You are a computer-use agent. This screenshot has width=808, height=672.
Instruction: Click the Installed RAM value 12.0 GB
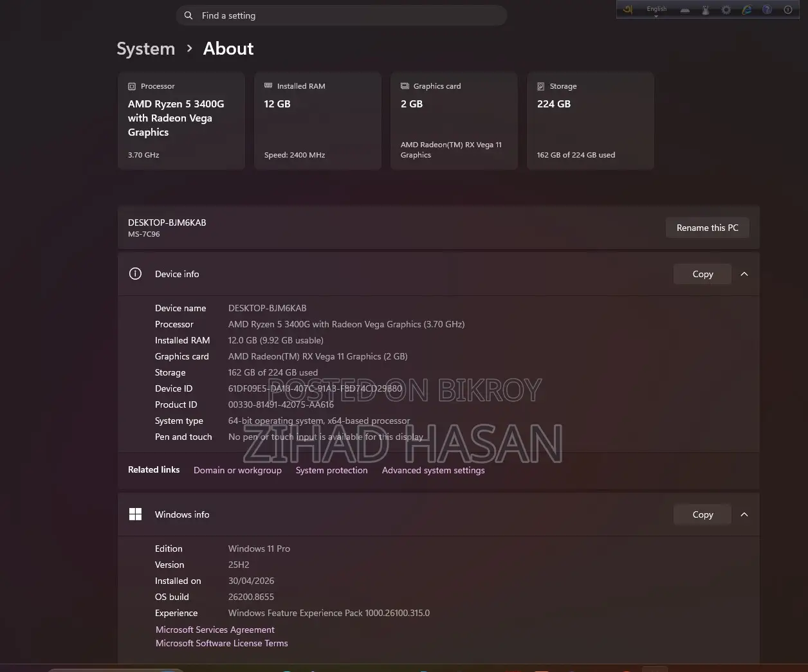(276, 340)
